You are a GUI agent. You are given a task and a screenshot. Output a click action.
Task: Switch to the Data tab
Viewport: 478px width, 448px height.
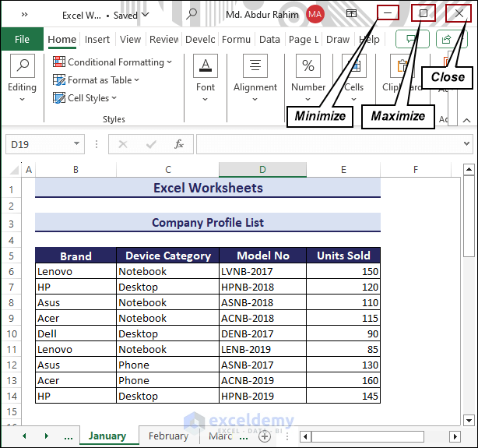[269, 40]
